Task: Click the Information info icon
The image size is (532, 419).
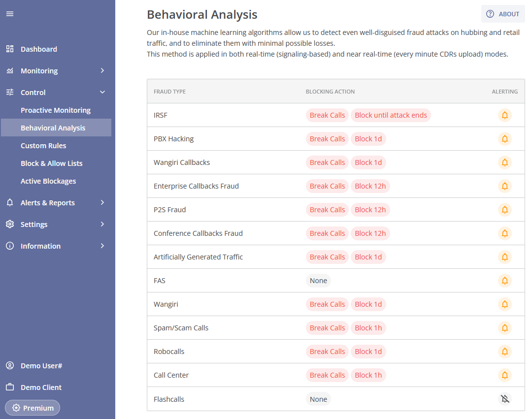Action: pyautogui.click(x=10, y=246)
